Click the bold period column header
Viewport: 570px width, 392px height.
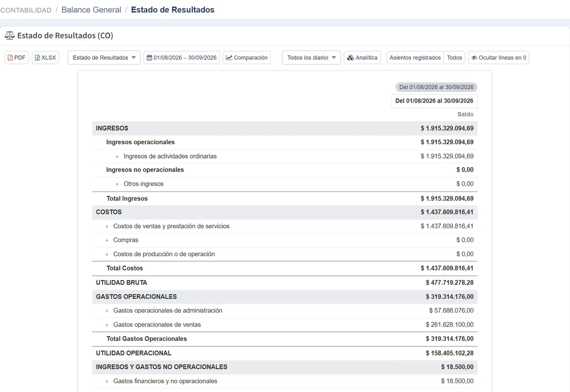point(434,101)
